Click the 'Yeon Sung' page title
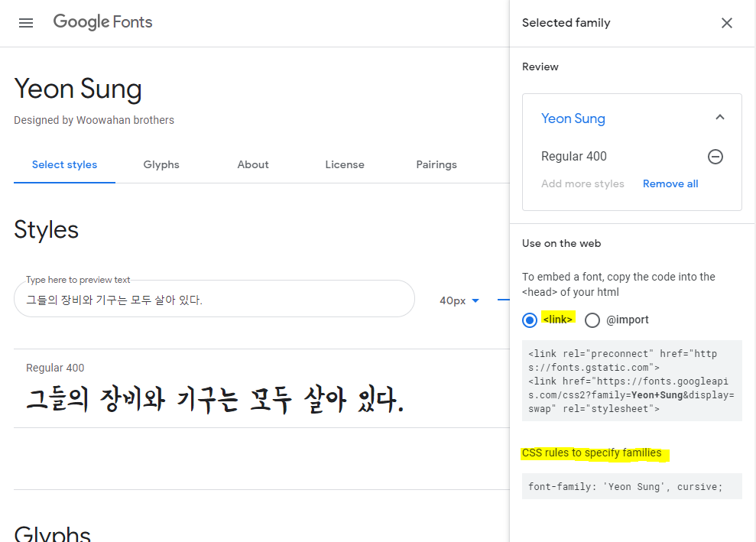756x542 pixels. coord(78,89)
